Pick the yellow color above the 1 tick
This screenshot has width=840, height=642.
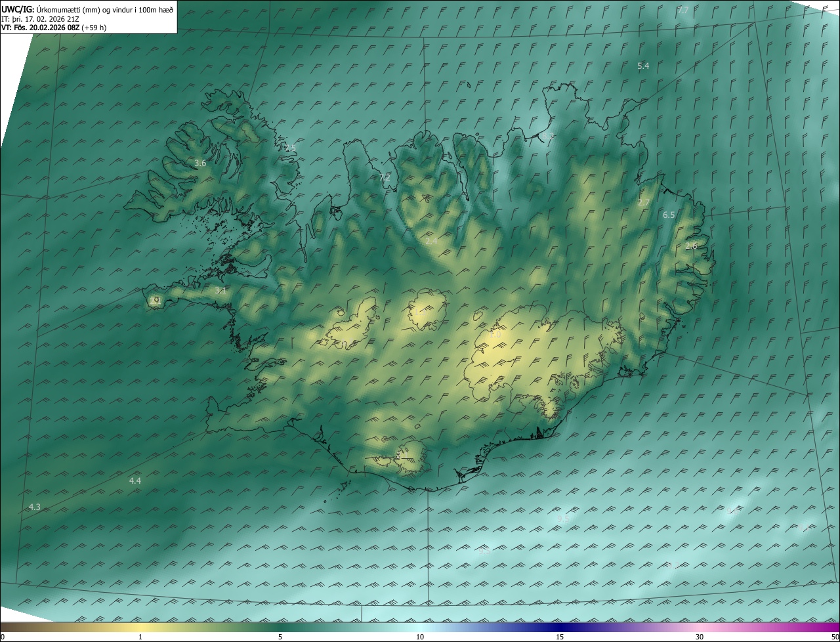(140, 627)
